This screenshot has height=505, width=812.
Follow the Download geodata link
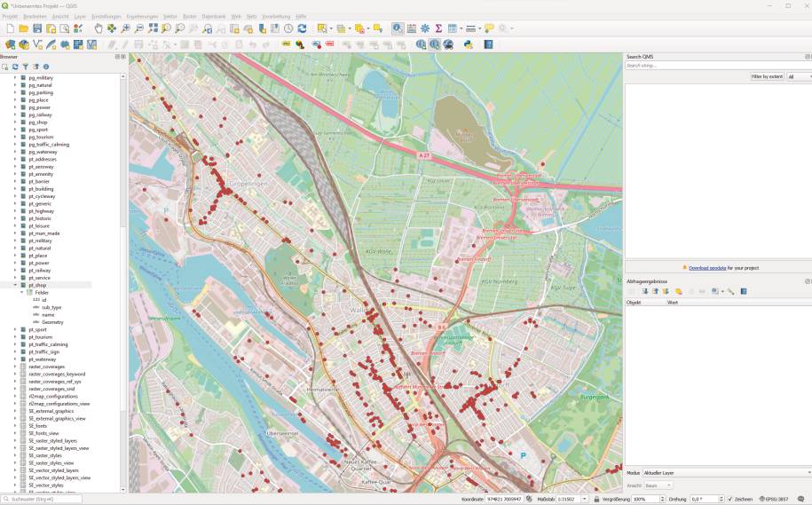(x=707, y=268)
